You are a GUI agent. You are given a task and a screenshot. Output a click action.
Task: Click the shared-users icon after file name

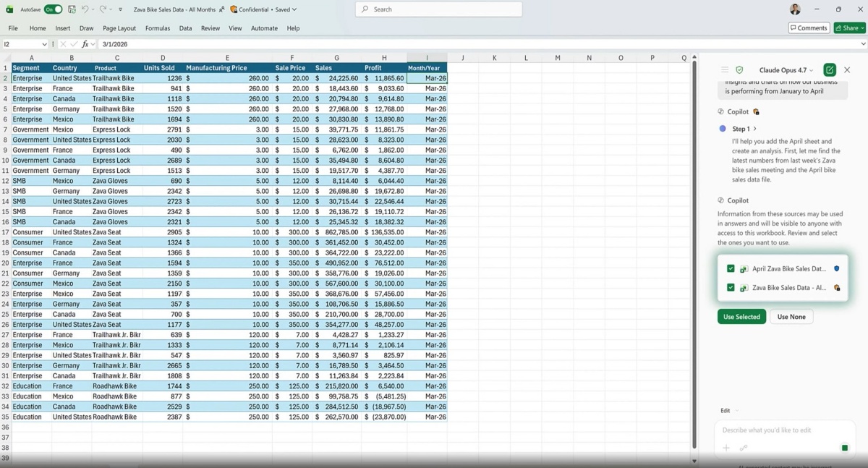222,9
